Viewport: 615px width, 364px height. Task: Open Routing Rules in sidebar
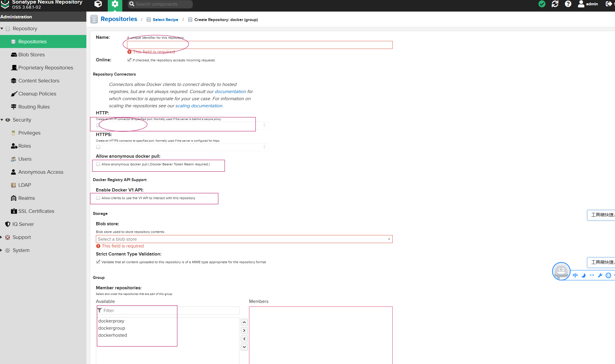43,107
